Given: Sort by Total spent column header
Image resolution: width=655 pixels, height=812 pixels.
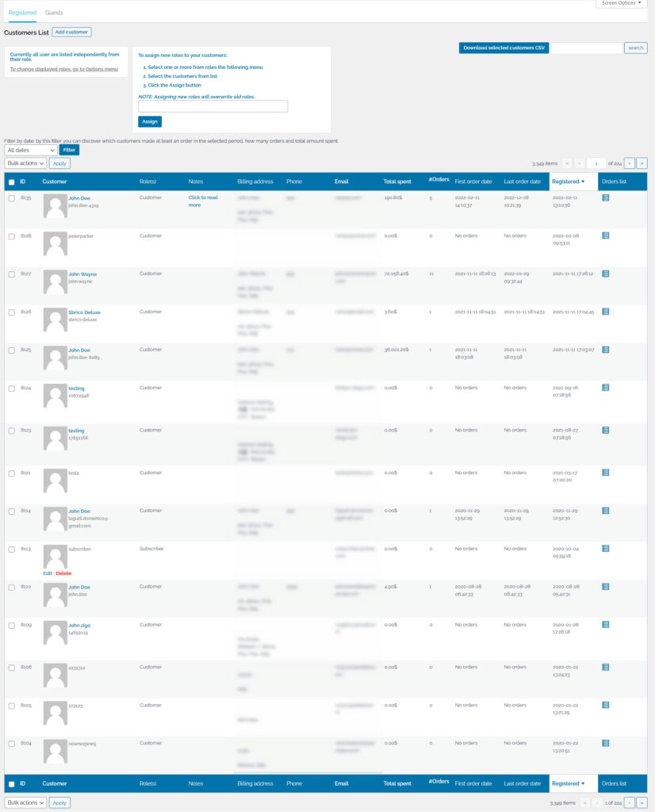Looking at the screenshot, I should [397, 182].
